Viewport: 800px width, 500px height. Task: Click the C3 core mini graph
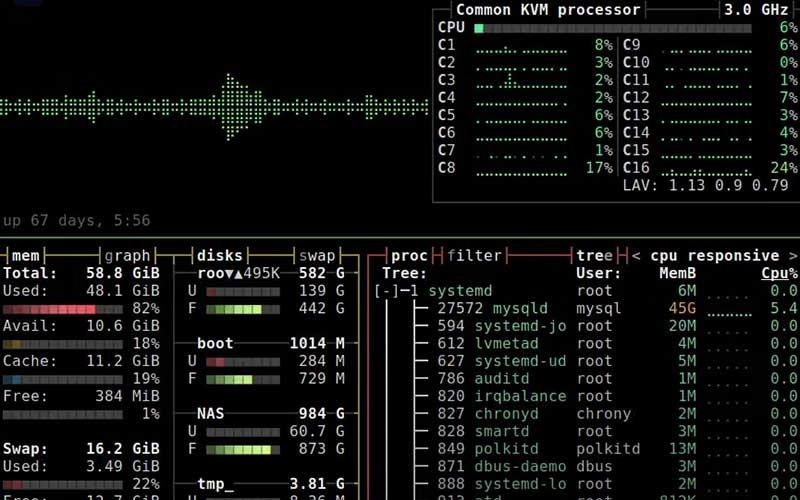pyautogui.click(x=521, y=80)
